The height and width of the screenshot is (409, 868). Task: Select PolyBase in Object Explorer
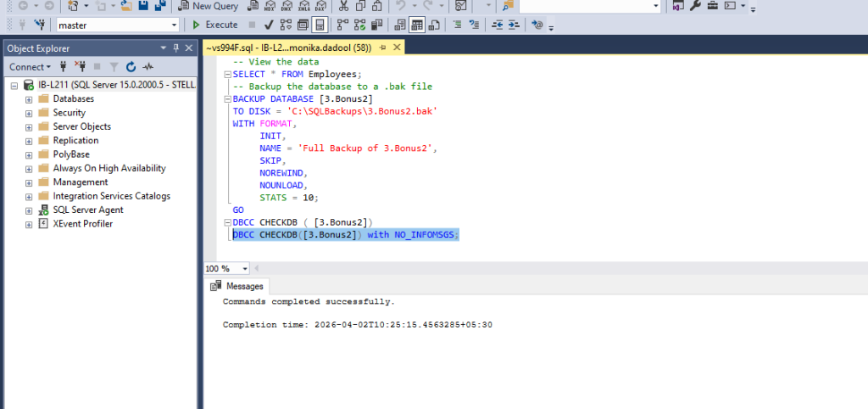pos(71,154)
